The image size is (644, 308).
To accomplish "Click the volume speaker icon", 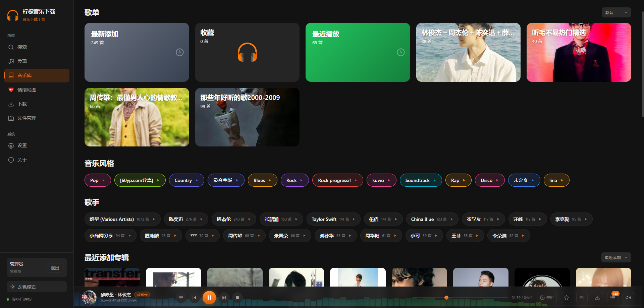I will (x=628, y=298).
